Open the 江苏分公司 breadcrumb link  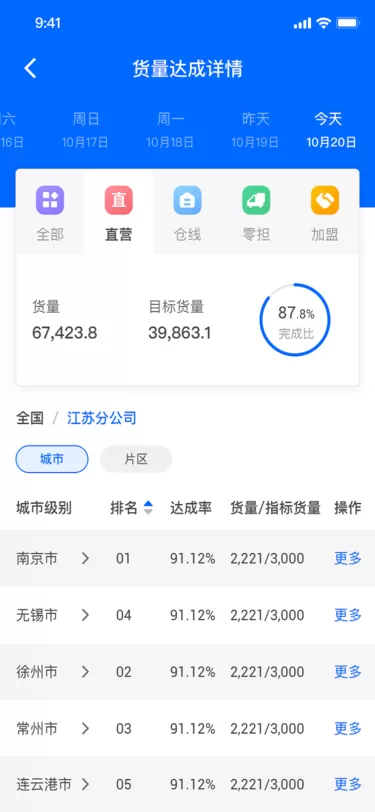tap(102, 418)
